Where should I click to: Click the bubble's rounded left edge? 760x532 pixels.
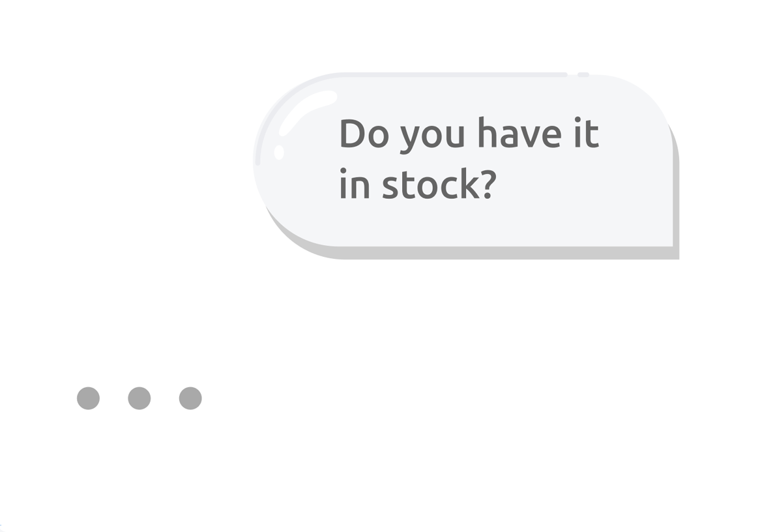point(259,163)
